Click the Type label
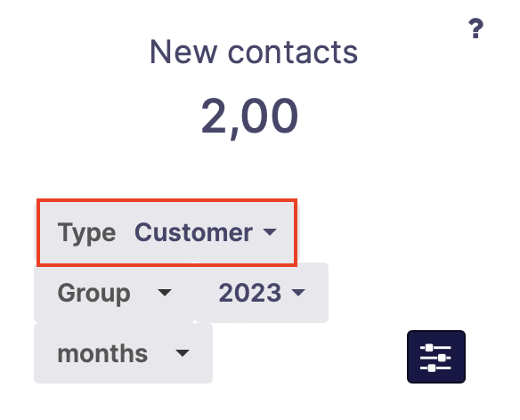The image size is (520, 420). pyautogui.click(x=86, y=234)
